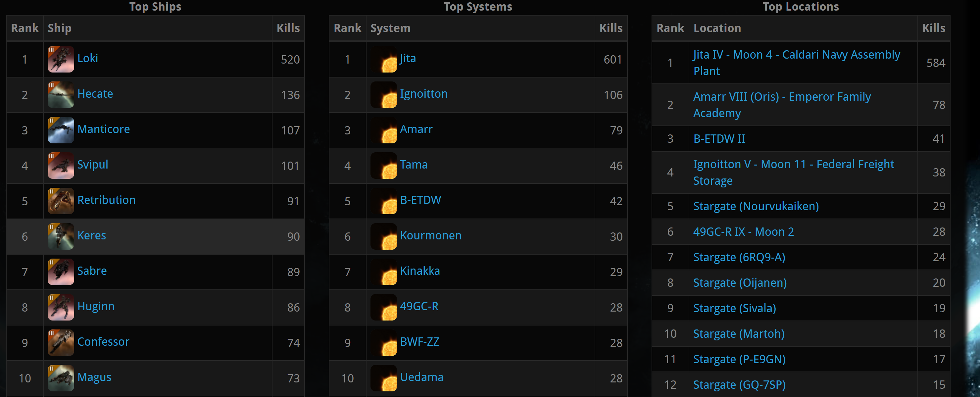
Task: Click the sun icon beside Uedama
Action: (x=384, y=377)
